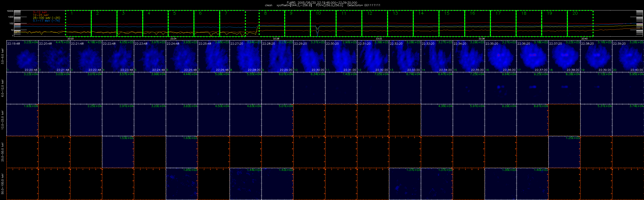Click the 6.0-12.0 keV row label
This screenshot has height=200, width=644.
pyautogui.click(x=3, y=88)
